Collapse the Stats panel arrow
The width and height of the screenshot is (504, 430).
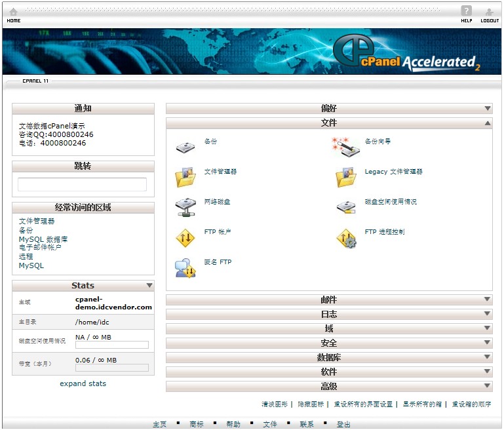[x=149, y=285]
